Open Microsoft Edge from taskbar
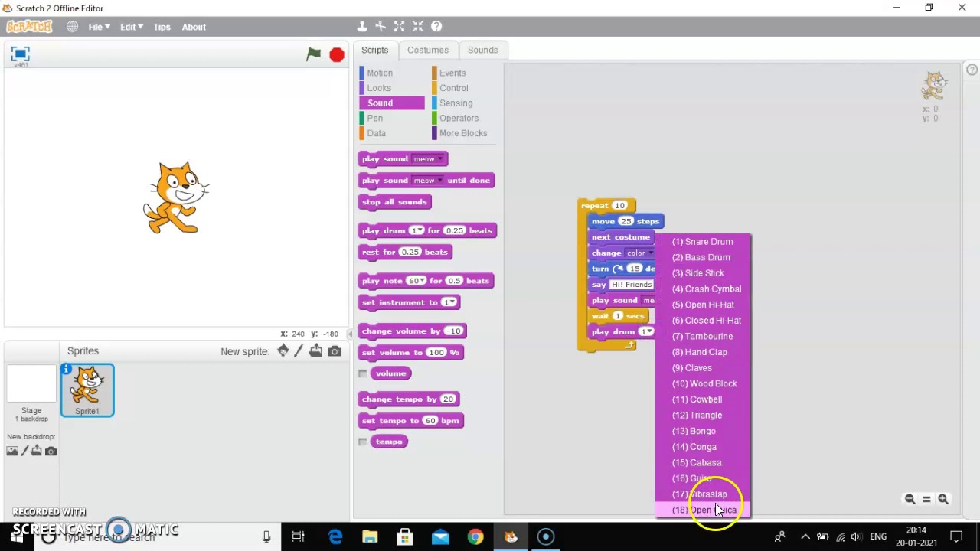 (x=335, y=537)
